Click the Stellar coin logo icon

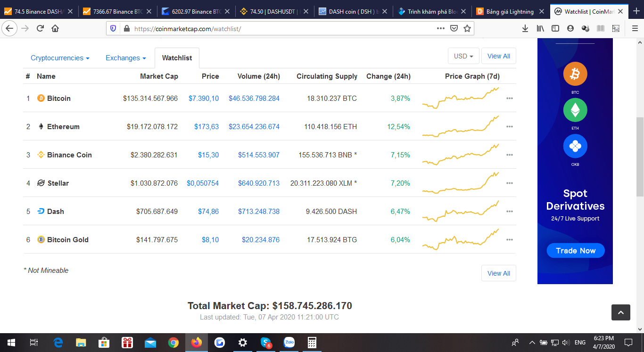click(x=41, y=183)
